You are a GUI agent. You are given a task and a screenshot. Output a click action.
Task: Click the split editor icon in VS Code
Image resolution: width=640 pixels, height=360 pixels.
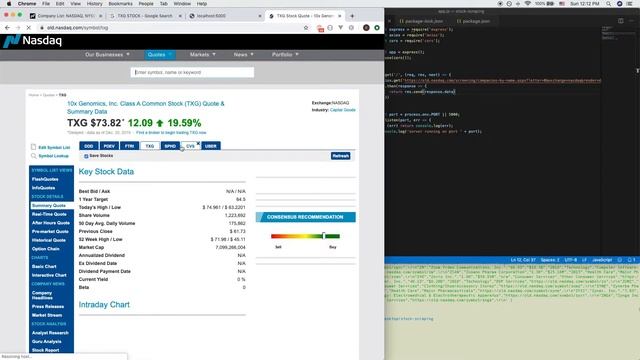coord(620,21)
